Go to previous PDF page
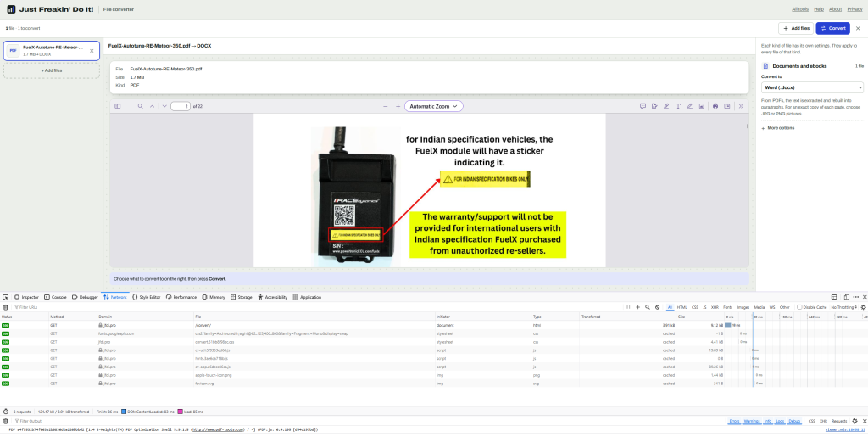Screen dimensions: 868x437 click(x=153, y=106)
